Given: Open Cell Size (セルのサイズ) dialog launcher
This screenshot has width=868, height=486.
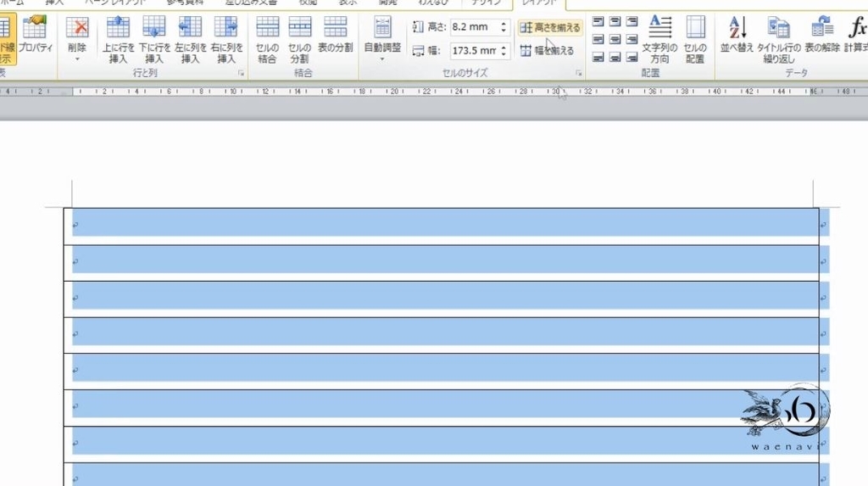Looking at the screenshot, I should click(x=578, y=73).
